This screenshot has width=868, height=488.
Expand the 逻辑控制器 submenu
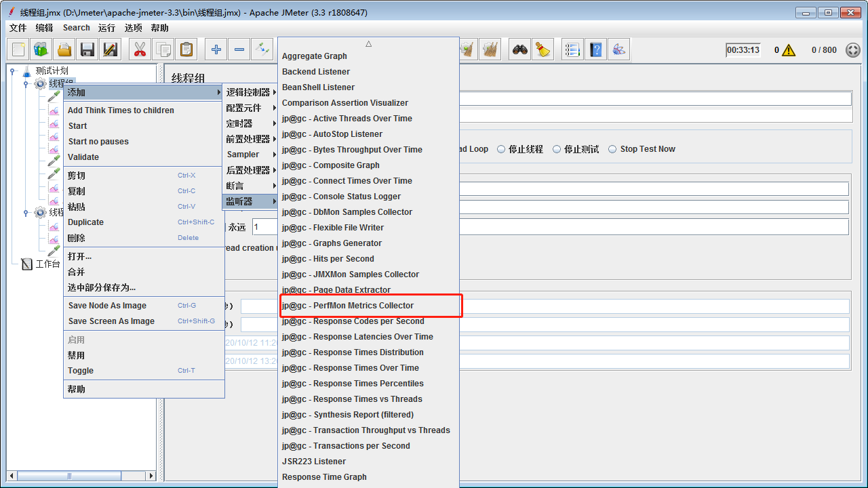tap(251, 92)
